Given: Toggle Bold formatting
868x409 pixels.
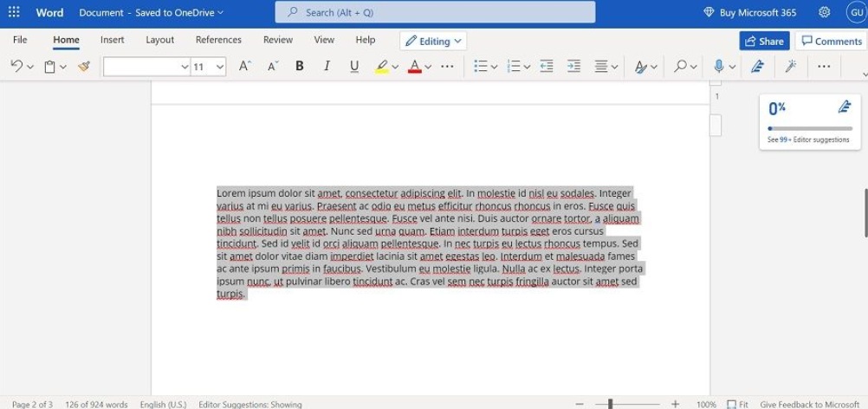Looking at the screenshot, I should pos(300,67).
